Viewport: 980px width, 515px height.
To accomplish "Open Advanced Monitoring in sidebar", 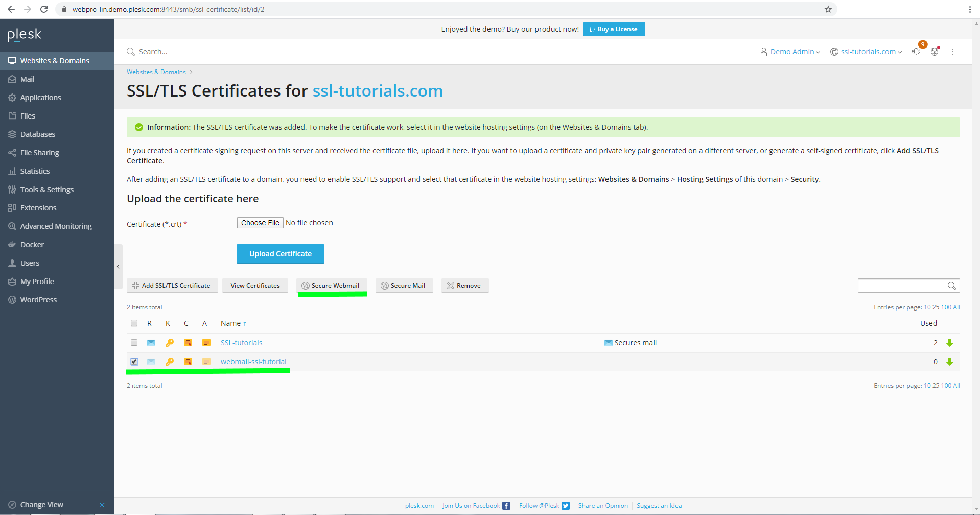I will (x=57, y=226).
